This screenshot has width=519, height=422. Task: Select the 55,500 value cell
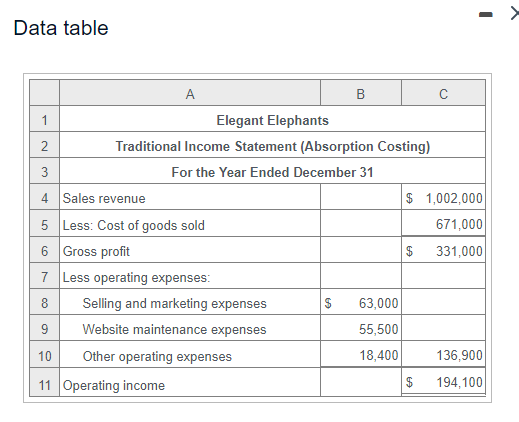pos(361,329)
